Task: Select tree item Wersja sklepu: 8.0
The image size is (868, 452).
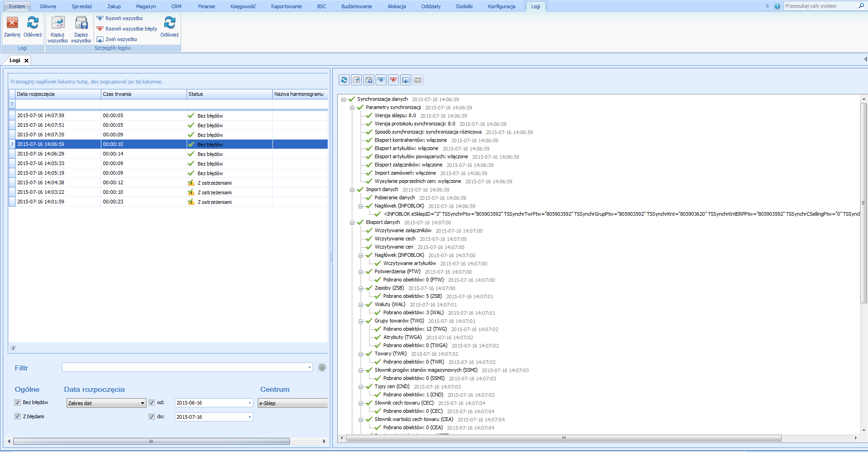Action: point(395,116)
